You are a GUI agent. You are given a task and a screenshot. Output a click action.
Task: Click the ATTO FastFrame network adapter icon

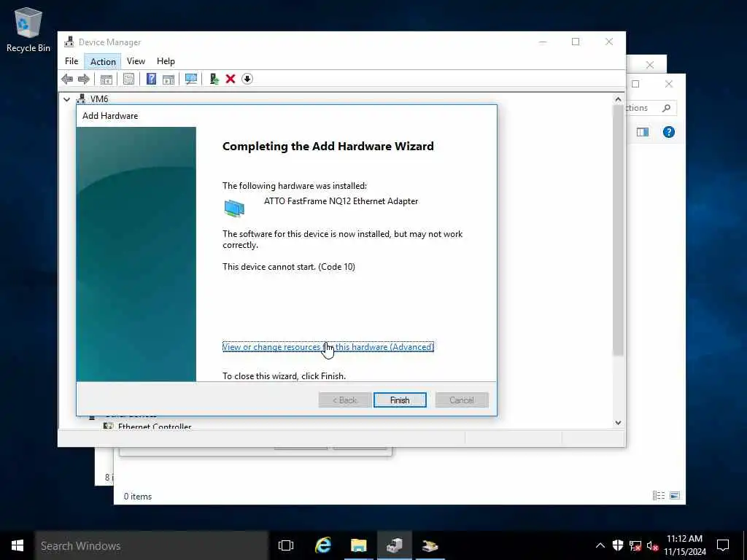[234, 209]
